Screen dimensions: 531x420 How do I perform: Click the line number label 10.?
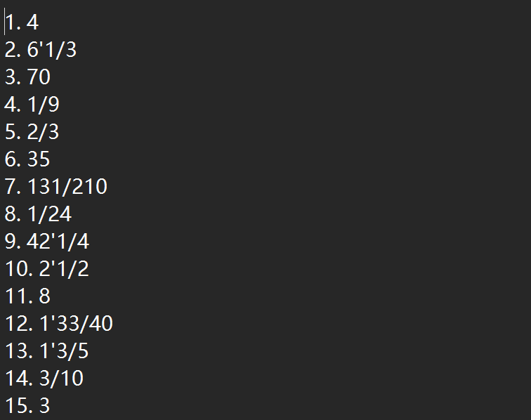click(19, 269)
